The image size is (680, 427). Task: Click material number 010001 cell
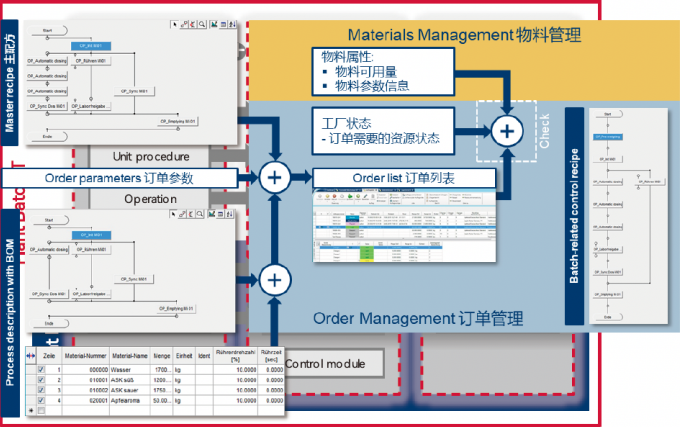pyautogui.click(x=85, y=380)
